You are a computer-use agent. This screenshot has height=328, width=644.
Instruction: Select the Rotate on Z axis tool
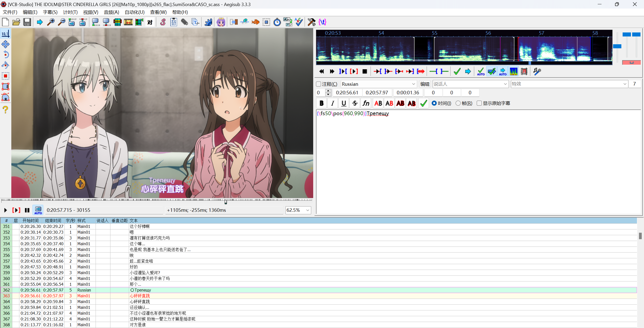pyautogui.click(x=5, y=55)
